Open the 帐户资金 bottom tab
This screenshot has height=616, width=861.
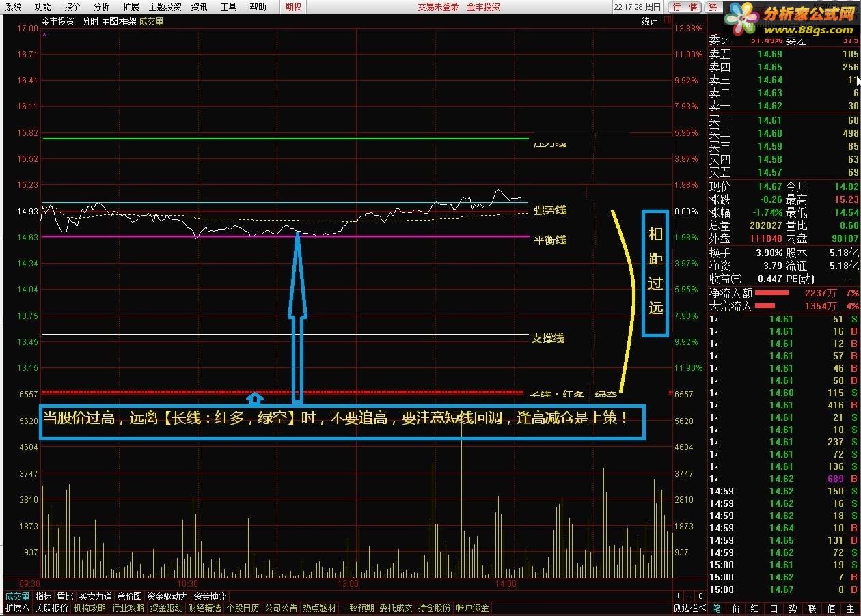click(x=473, y=608)
